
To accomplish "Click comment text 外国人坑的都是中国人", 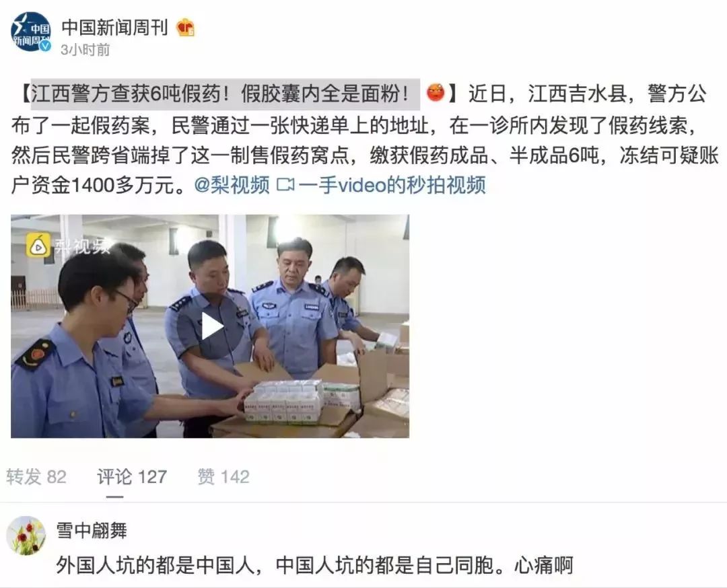I will pyautogui.click(x=155, y=565).
